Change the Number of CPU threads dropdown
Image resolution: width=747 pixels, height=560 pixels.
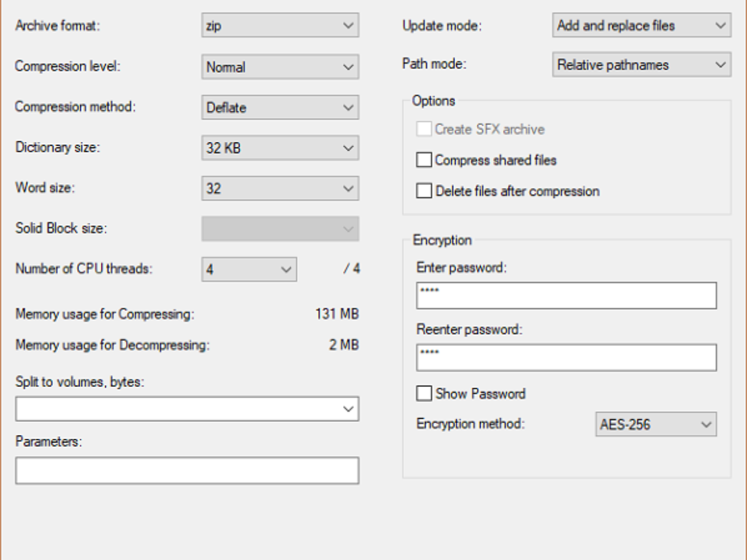(x=249, y=269)
